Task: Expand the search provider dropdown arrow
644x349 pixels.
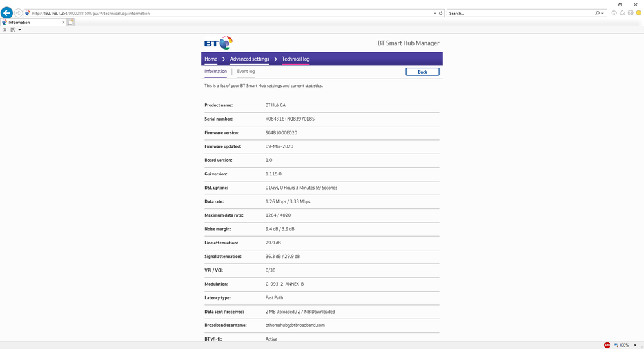Action: tap(603, 13)
